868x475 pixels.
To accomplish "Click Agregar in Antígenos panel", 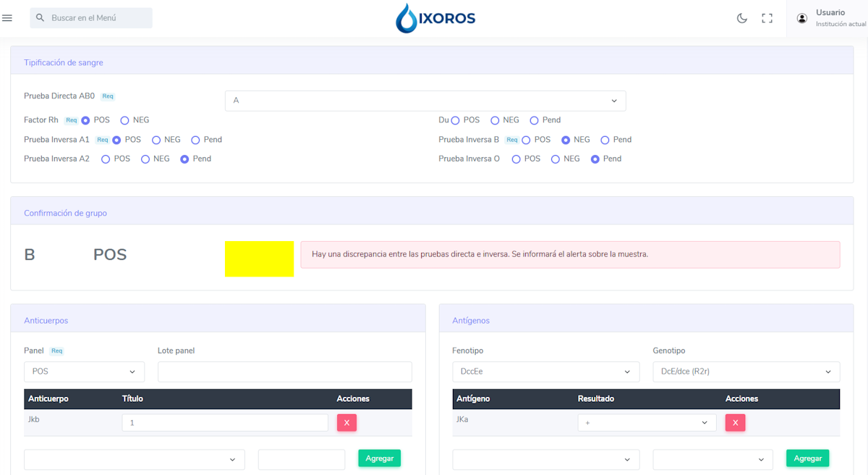I will (x=807, y=458).
